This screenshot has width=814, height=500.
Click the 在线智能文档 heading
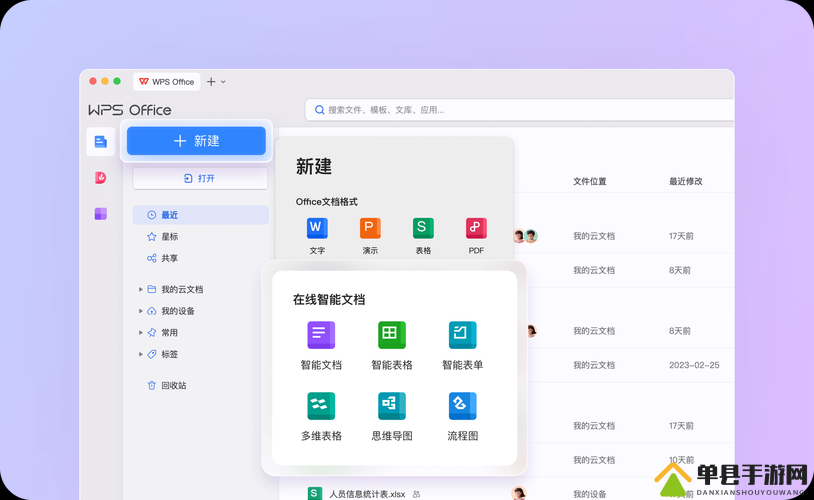(329, 300)
